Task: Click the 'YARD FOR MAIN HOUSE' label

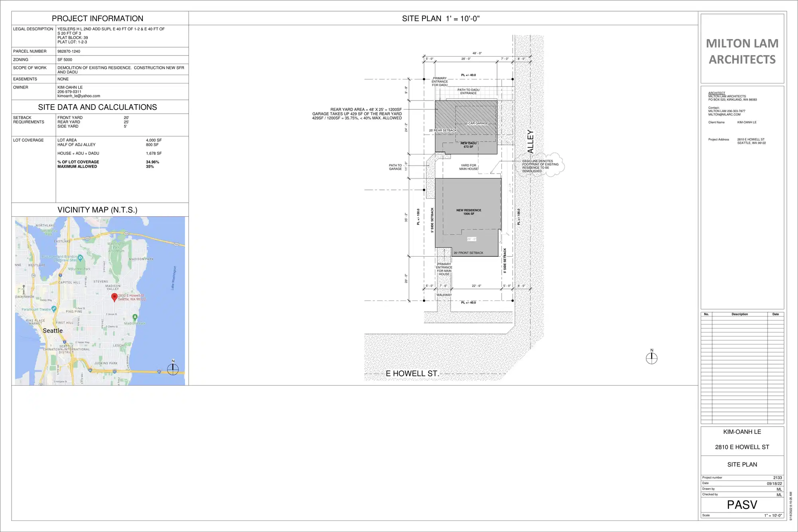Action: coord(468,167)
